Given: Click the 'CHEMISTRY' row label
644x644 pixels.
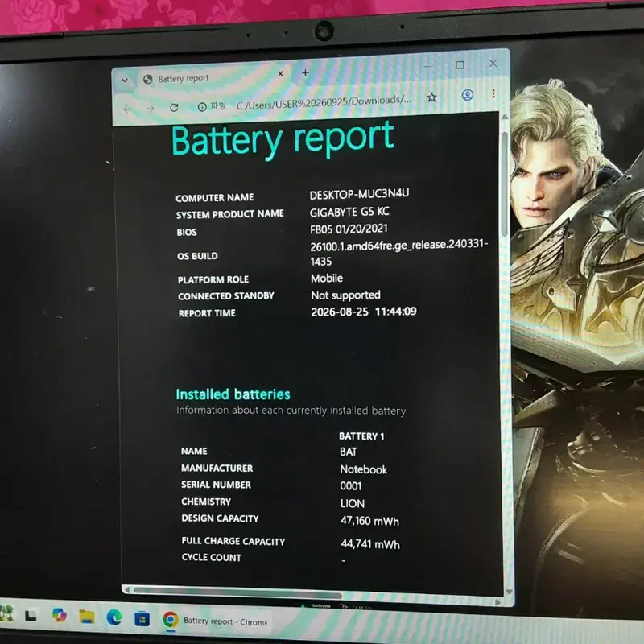Looking at the screenshot, I should (206, 502).
